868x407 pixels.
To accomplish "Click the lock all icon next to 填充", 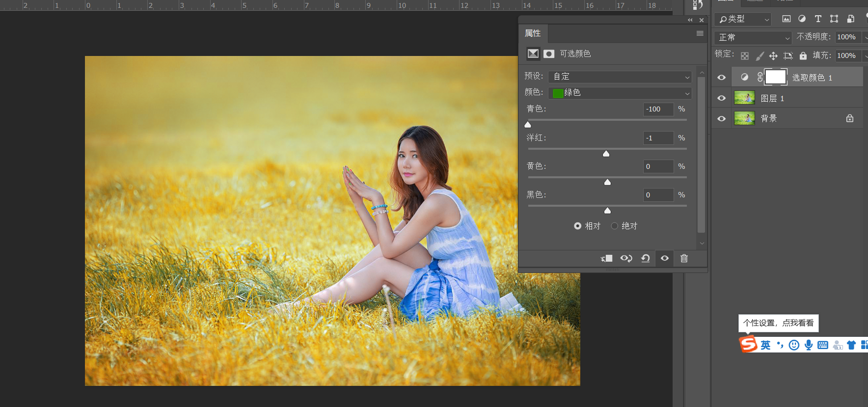I will 803,55.
